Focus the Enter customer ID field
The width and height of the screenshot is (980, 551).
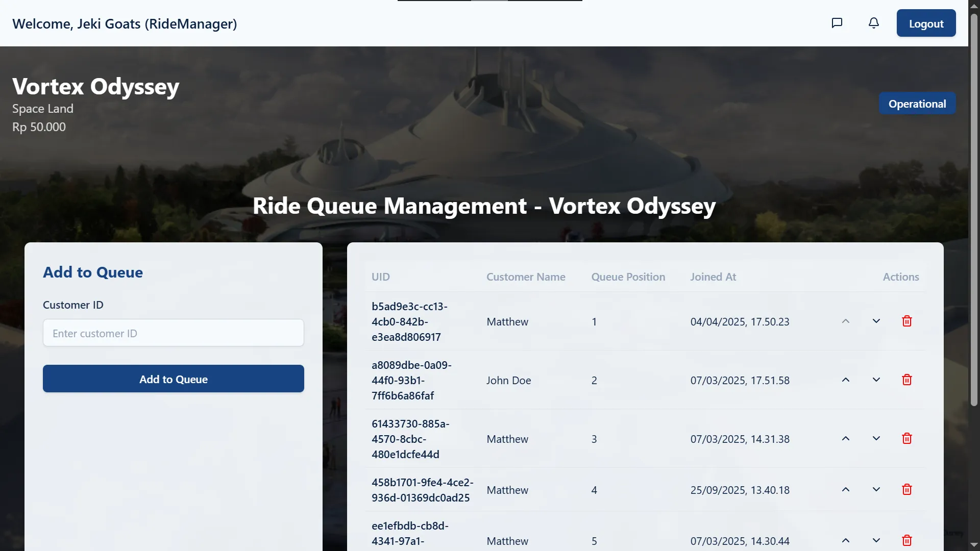point(174,333)
